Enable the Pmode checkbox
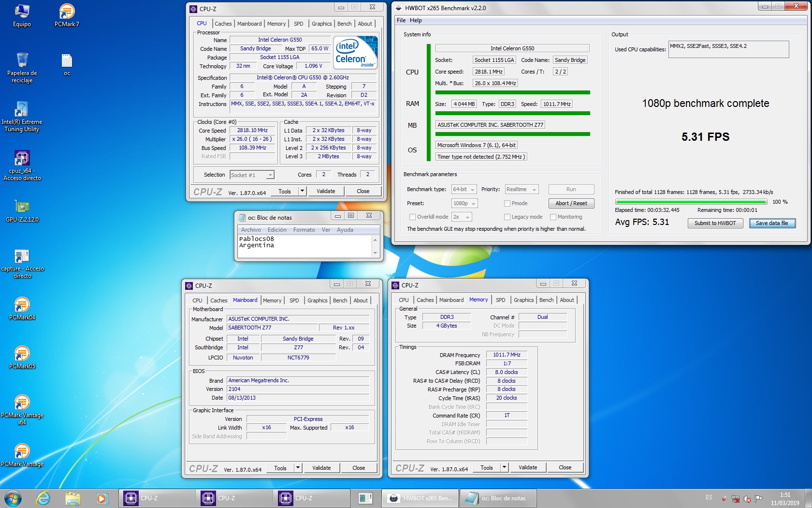Viewport: 812px width, 508px height. tap(507, 203)
